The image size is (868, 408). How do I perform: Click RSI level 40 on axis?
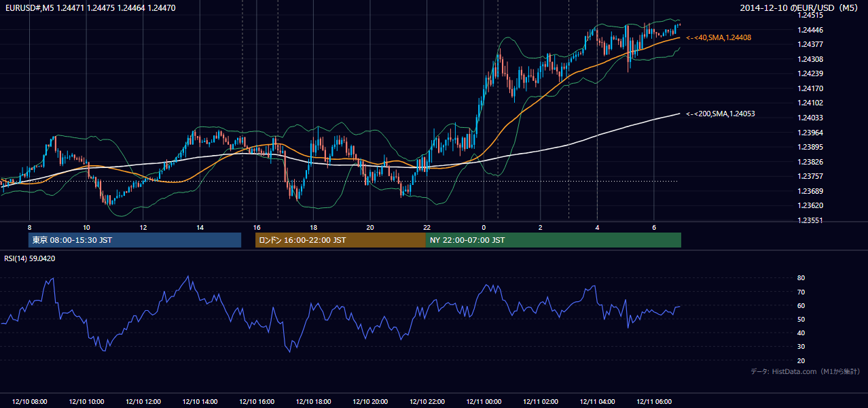point(801,333)
